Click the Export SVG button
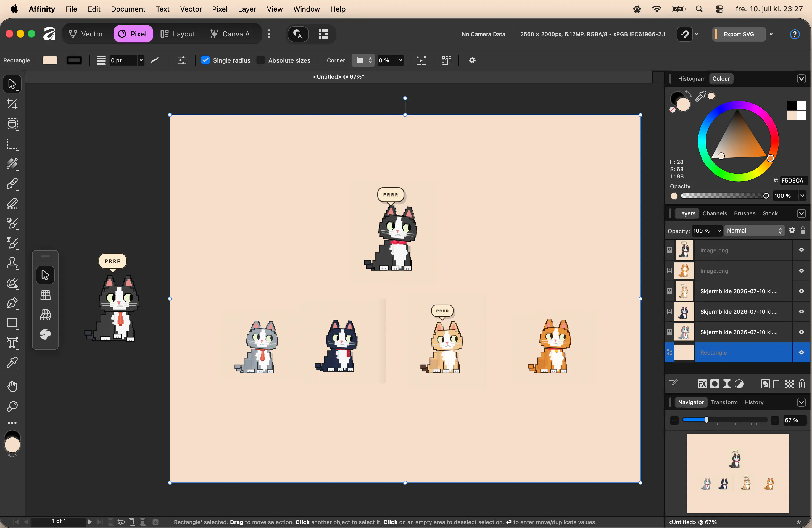 coord(739,34)
